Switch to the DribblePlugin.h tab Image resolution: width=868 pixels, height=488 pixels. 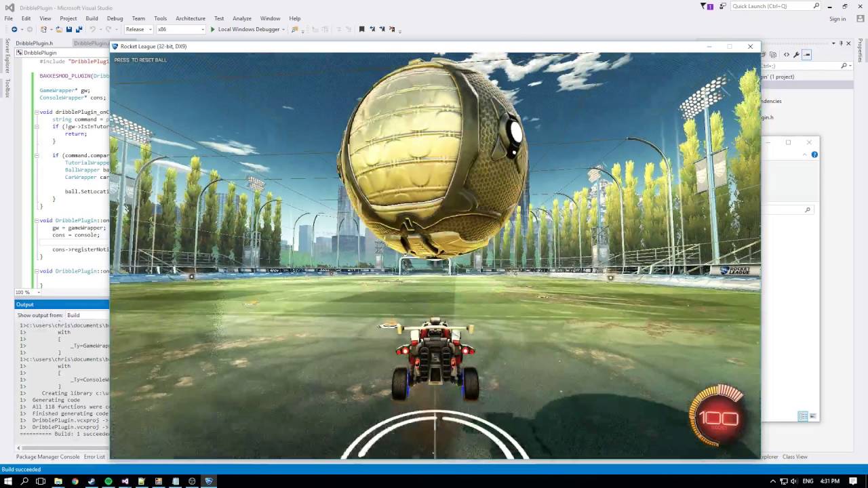[34, 43]
